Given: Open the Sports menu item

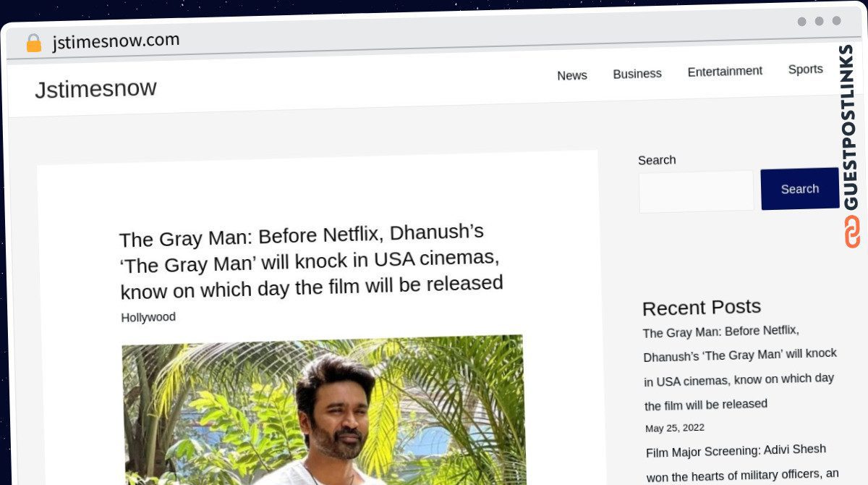Looking at the screenshot, I should point(805,69).
